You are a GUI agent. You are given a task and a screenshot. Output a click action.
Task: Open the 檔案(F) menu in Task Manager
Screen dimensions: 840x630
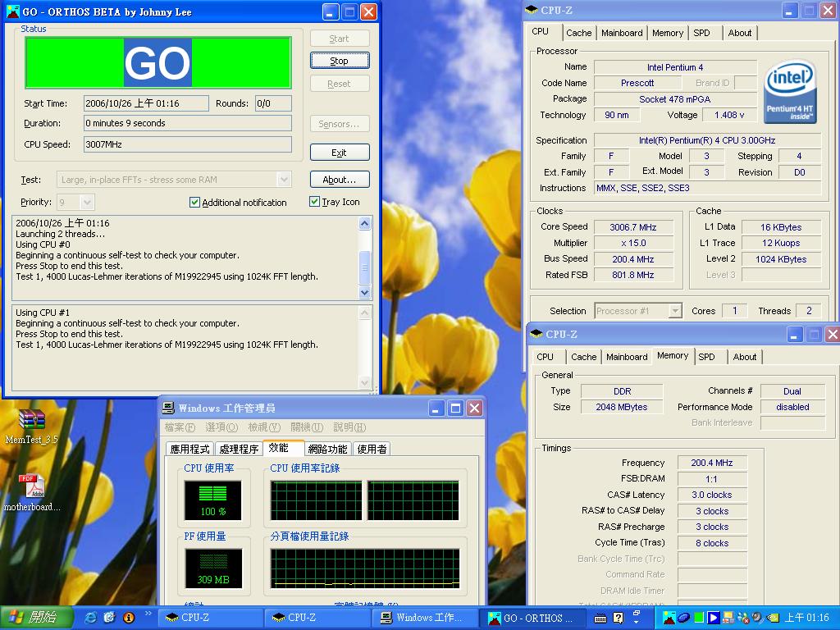180,427
